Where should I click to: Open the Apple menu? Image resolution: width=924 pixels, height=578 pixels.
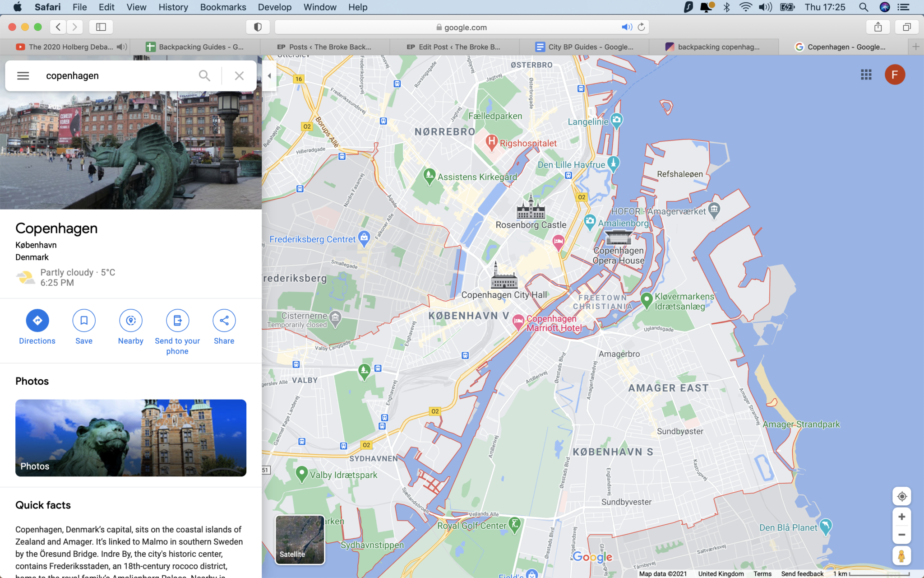click(x=18, y=7)
